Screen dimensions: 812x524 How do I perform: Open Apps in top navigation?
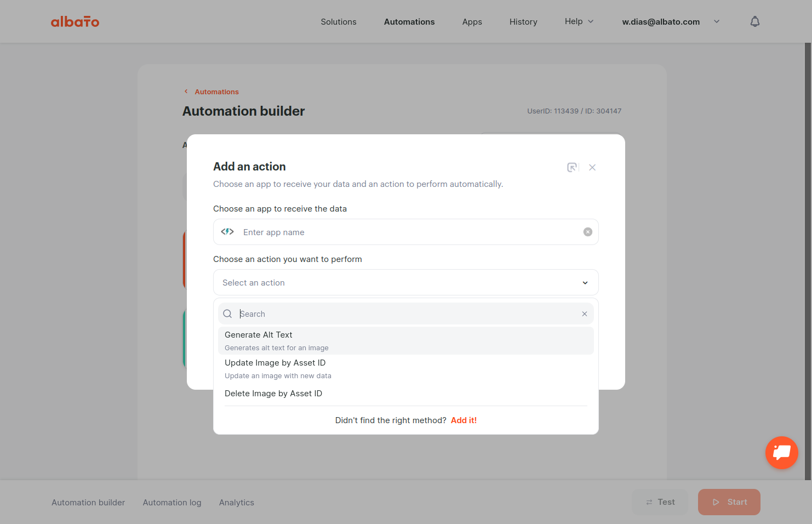[x=472, y=22]
